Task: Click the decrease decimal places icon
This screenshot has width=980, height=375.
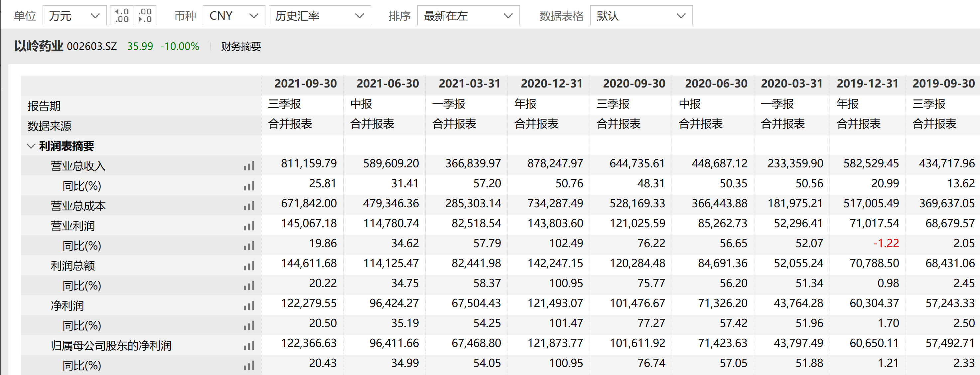Action: (145, 16)
